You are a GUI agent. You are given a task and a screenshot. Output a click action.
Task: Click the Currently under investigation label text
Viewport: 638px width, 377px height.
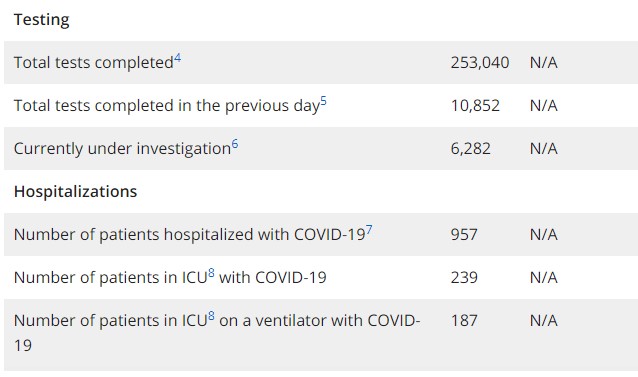[122, 149]
